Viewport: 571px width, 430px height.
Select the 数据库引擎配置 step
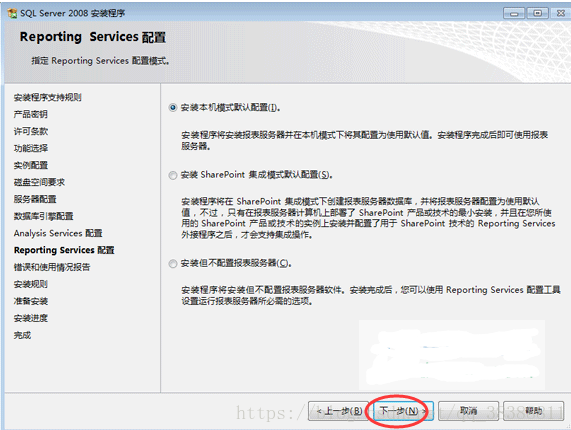coord(43,216)
